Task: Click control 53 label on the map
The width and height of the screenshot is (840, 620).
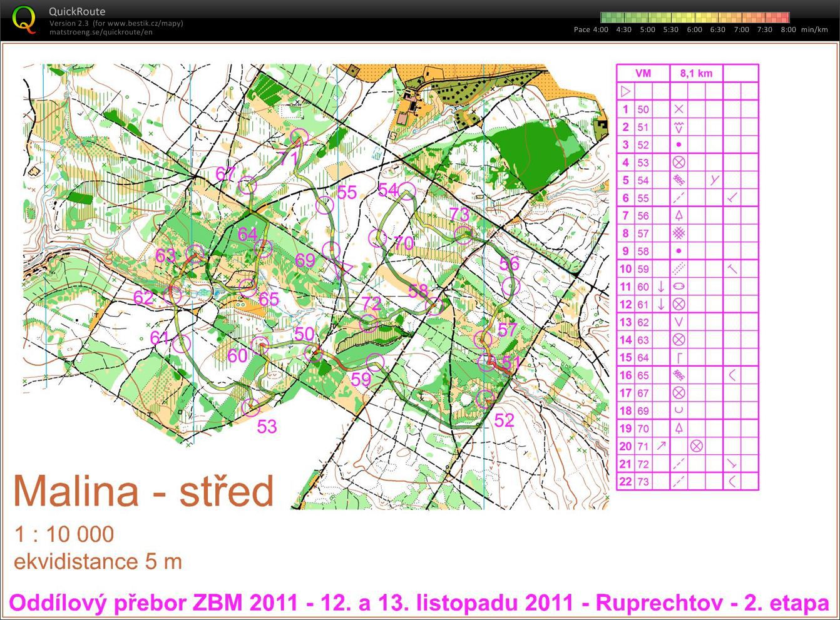Action: pos(267,427)
